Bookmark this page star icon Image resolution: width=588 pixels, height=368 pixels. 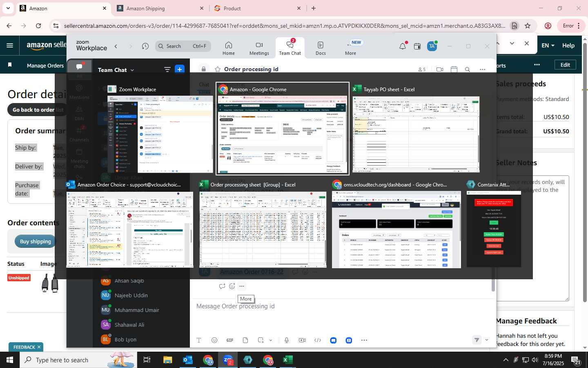[x=528, y=26]
